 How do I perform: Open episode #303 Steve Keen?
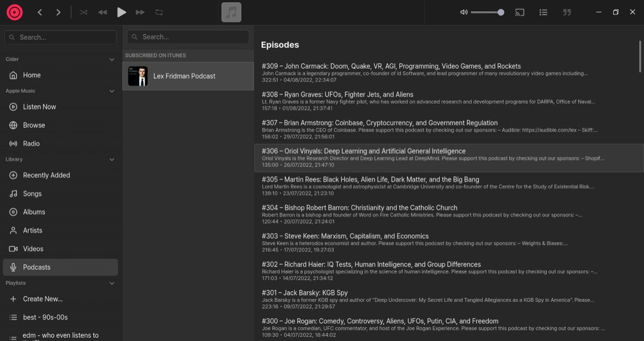click(448, 243)
